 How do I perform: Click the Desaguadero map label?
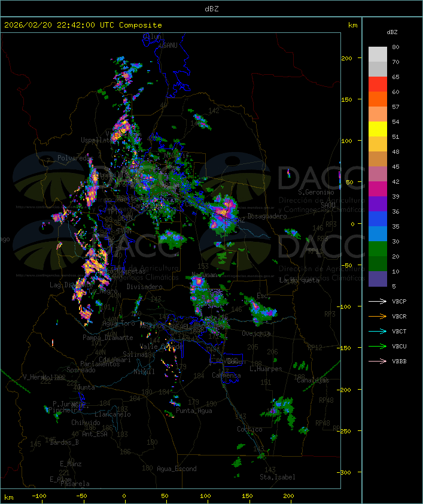point(267,216)
